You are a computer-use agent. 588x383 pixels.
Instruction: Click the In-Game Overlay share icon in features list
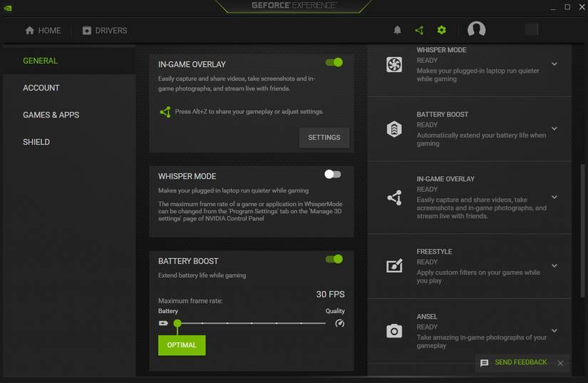click(x=395, y=198)
